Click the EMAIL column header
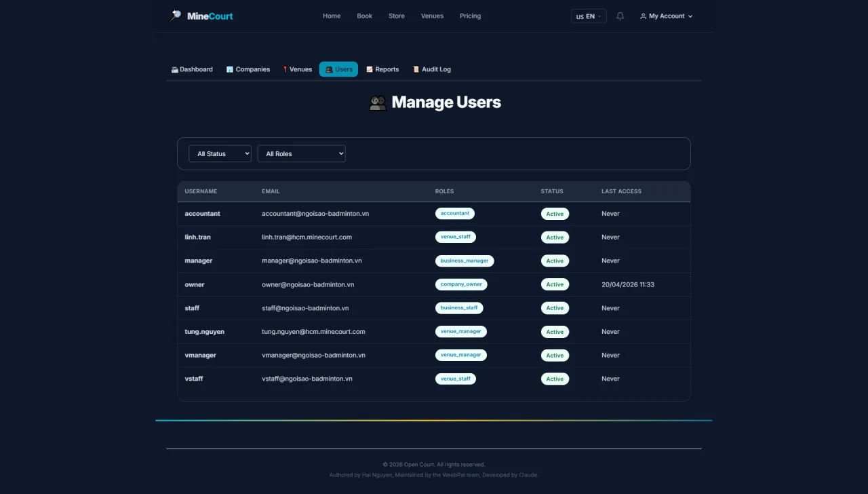Viewport: 868px width, 494px height. pos(271,191)
